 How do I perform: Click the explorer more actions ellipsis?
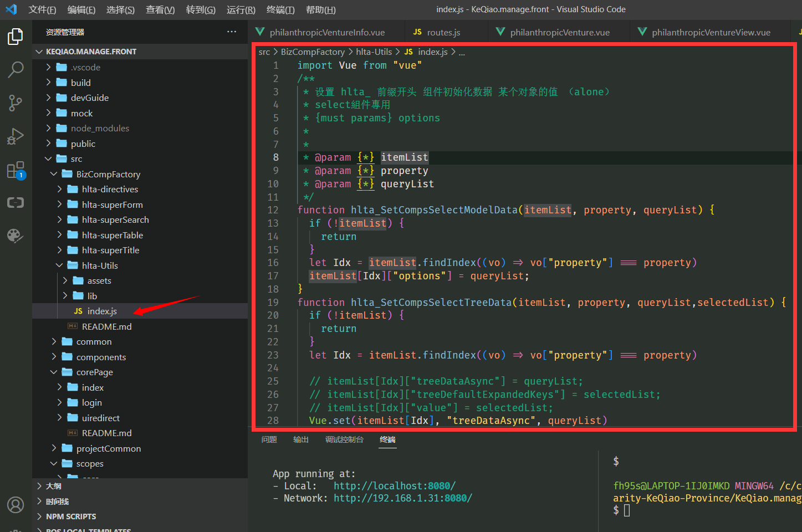point(232,32)
